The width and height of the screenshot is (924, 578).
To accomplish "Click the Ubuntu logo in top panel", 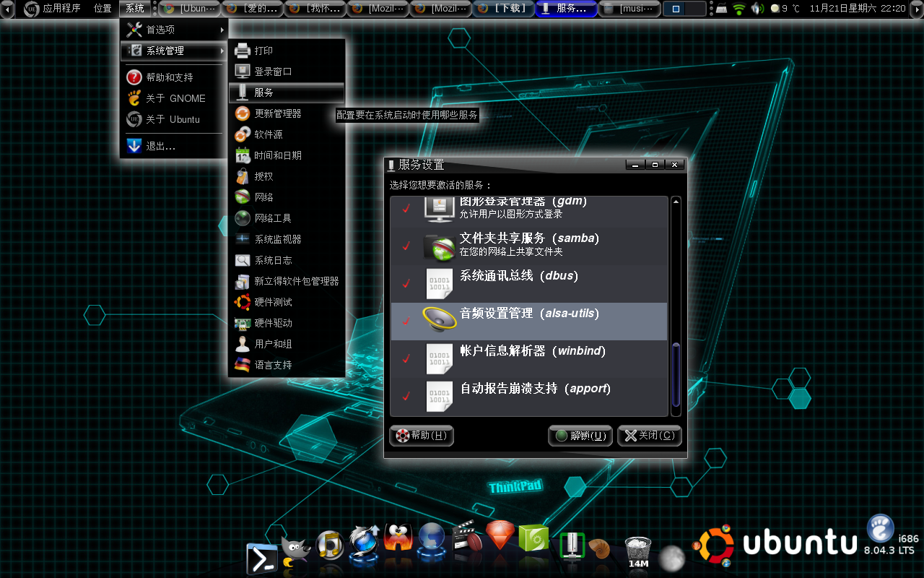I will [32, 9].
